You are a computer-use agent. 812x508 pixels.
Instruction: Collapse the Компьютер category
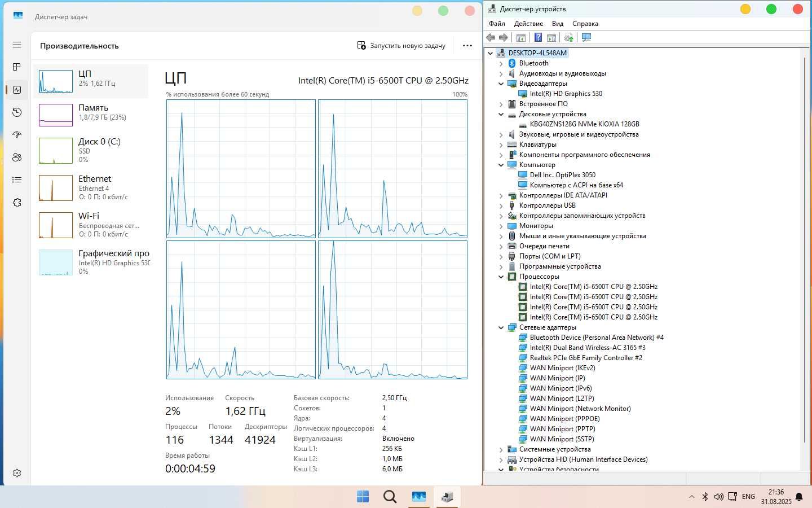(x=501, y=165)
